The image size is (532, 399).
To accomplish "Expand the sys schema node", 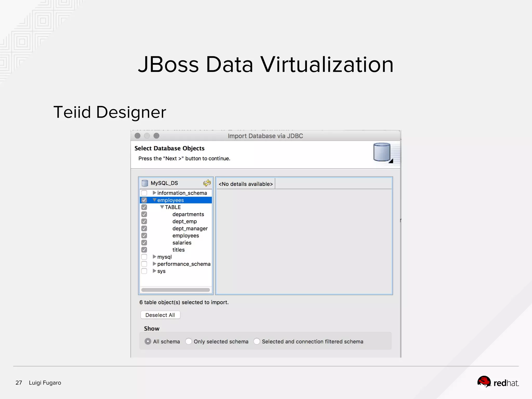I will [x=154, y=271].
